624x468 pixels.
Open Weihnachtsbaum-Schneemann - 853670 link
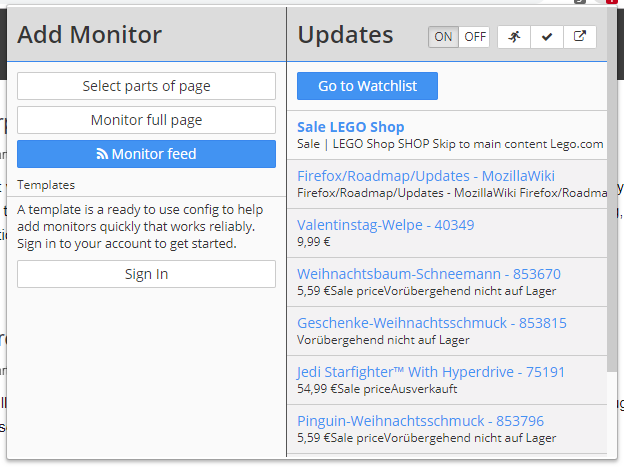[429, 274]
